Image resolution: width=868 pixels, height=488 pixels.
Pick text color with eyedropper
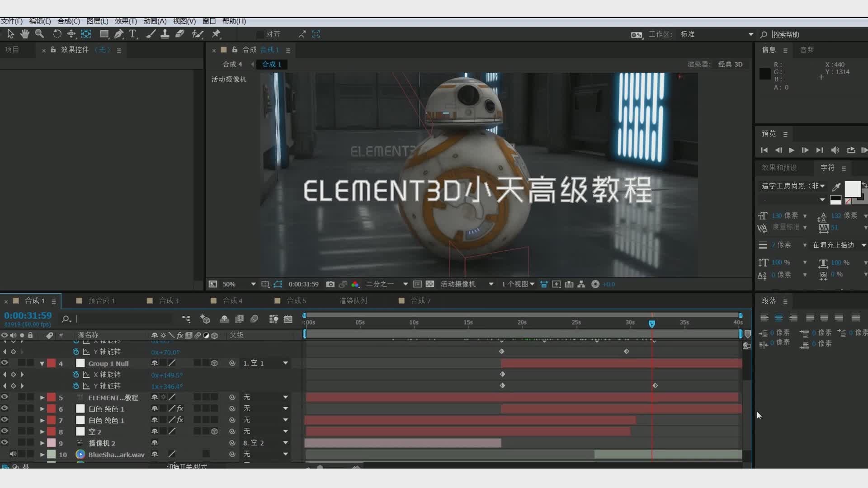coord(836,186)
